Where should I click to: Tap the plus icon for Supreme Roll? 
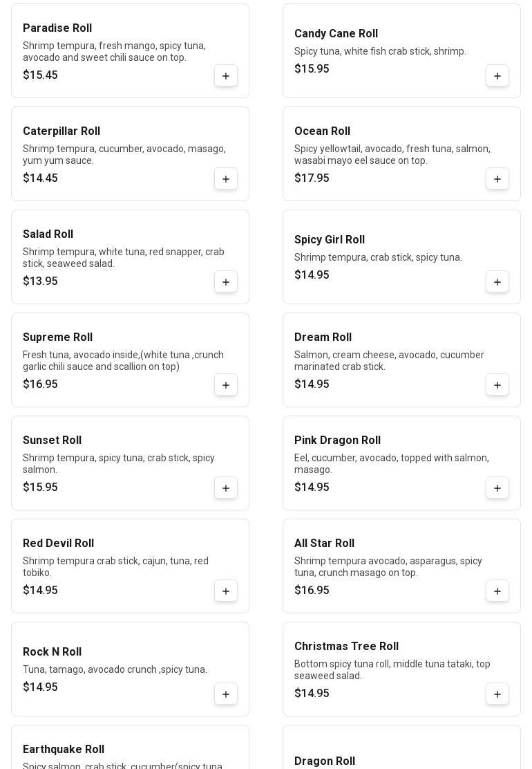(226, 384)
